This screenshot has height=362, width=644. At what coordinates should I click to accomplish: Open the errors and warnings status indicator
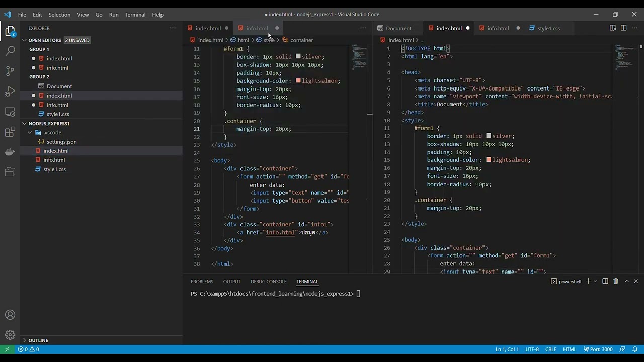click(x=29, y=349)
